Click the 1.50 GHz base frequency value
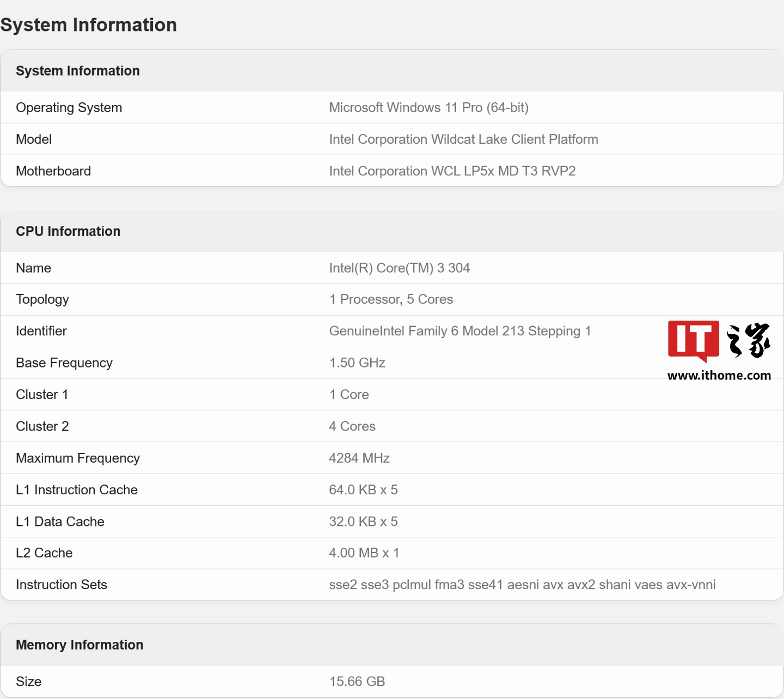The height and width of the screenshot is (699, 784). tap(357, 363)
